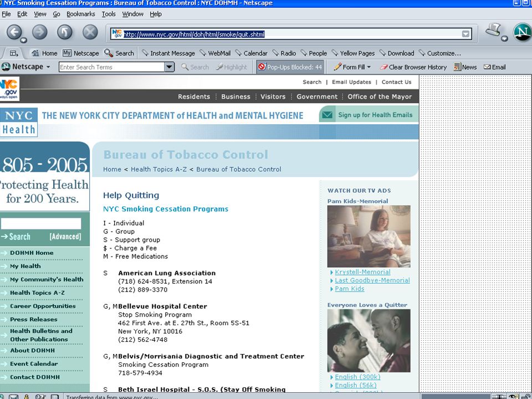Click the Enter Search Terms field

click(112, 67)
